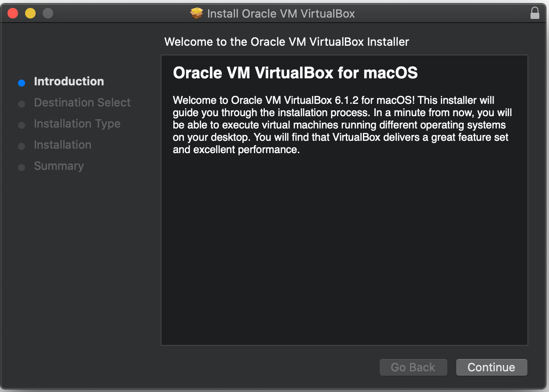Click the blue bullet beside Introduction

(22, 83)
